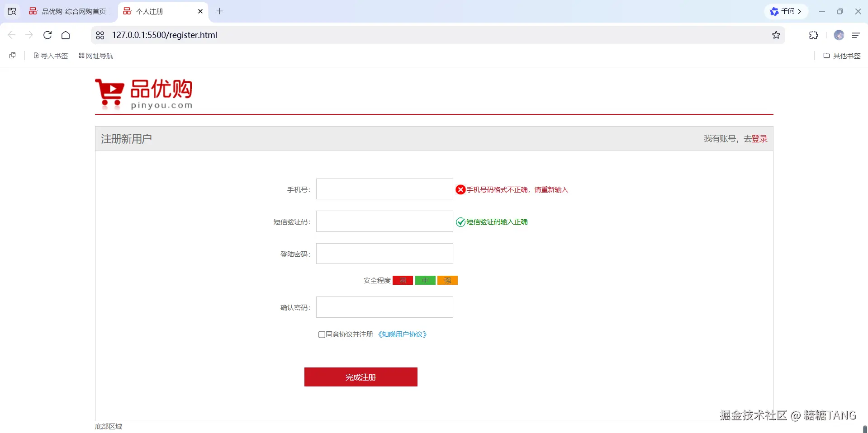
Task: Go to the browser home page
Action: 66,35
